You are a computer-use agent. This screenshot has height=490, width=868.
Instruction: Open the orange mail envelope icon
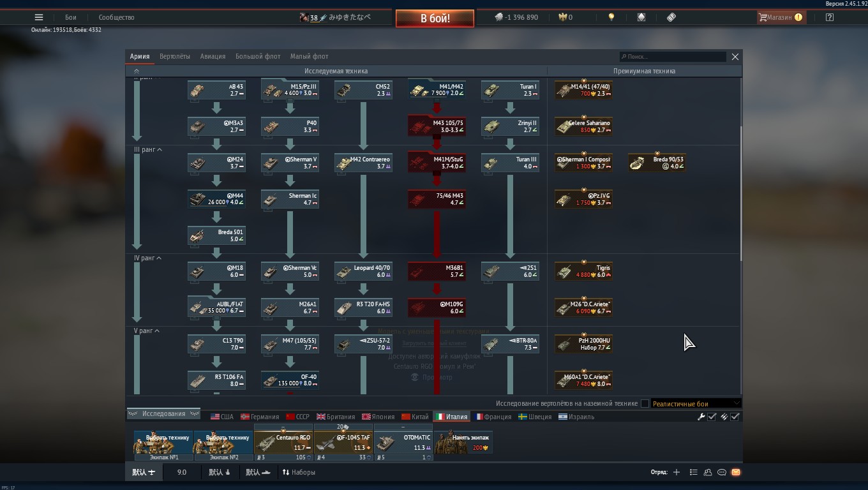coord(736,472)
